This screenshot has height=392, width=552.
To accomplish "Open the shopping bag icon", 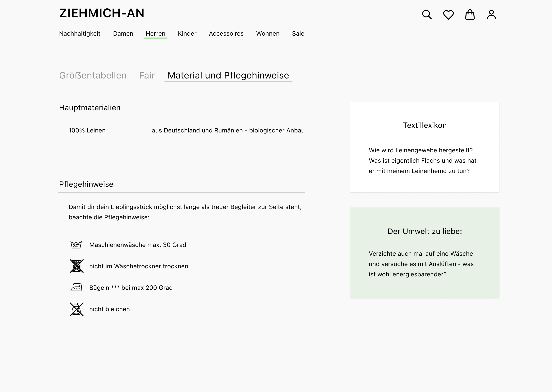I will tap(470, 15).
